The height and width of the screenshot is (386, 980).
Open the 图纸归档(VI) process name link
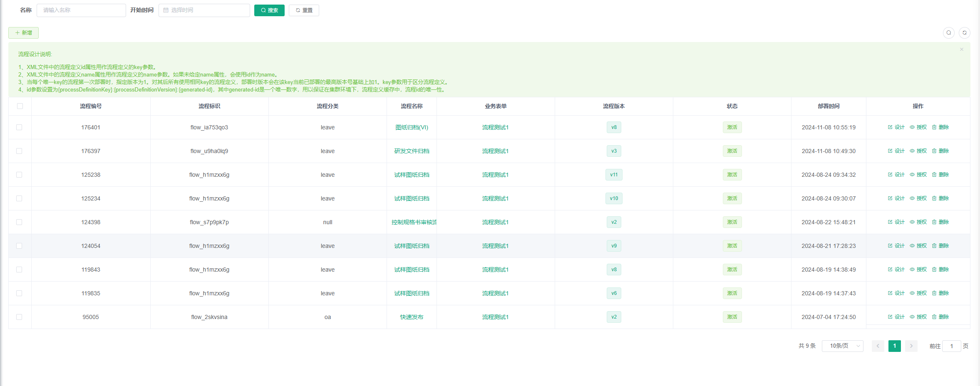coord(412,127)
